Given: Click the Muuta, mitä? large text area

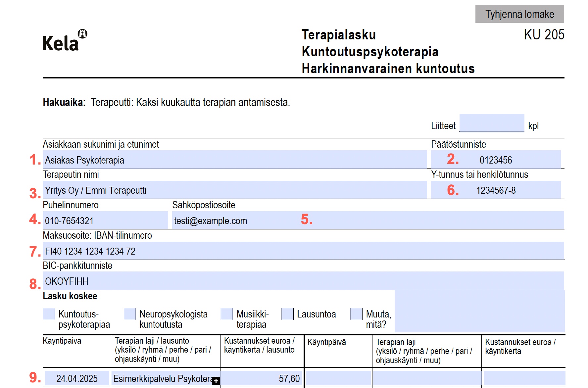Looking at the screenshot, I should pos(479,311).
